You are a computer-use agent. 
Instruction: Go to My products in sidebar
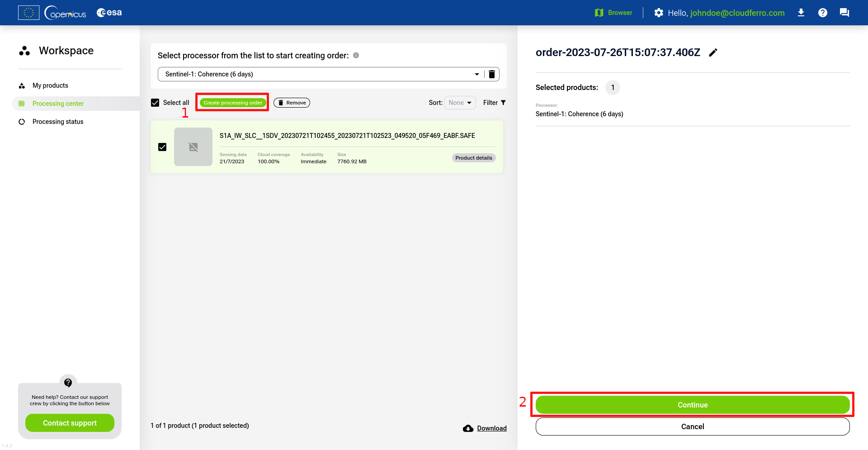click(50, 85)
